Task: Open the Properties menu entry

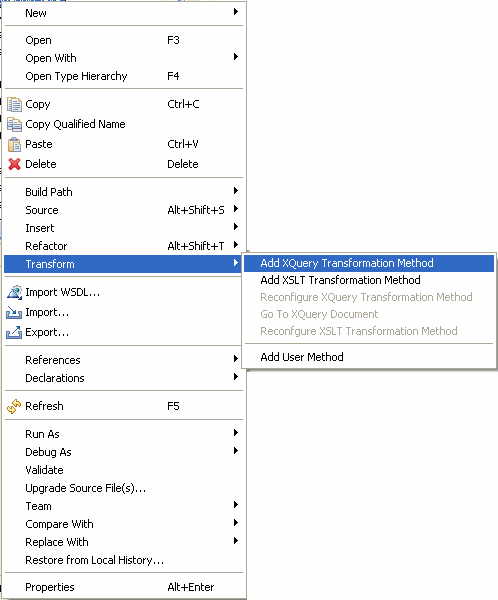Action: point(124,587)
